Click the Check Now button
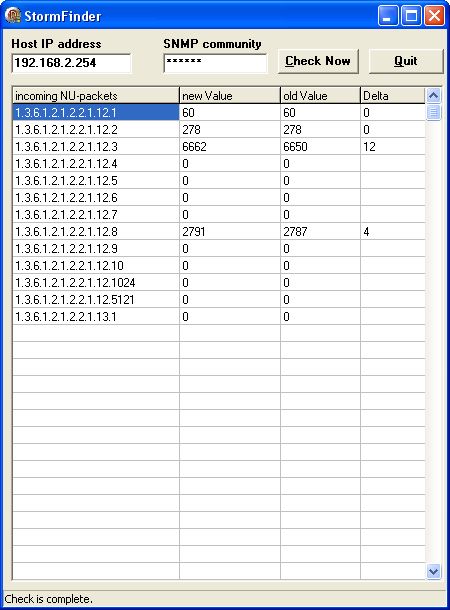The height and width of the screenshot is (610, 450). [318, 61]
